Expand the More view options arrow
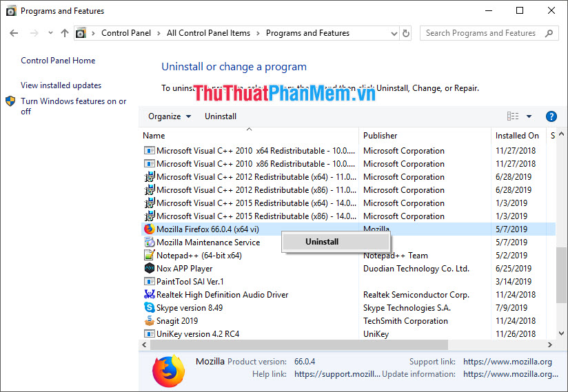Viewport: 568px width, 392px height. (529, 116)
